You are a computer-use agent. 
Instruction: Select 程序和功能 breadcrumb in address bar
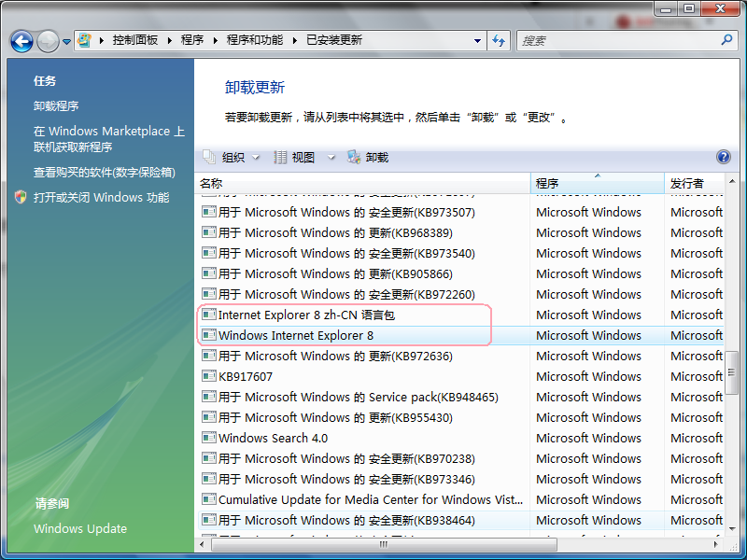(x=255, y=40)
